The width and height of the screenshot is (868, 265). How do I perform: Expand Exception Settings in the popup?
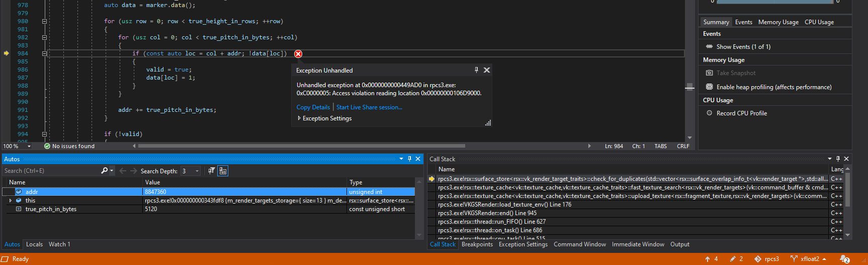click(324, 118)
